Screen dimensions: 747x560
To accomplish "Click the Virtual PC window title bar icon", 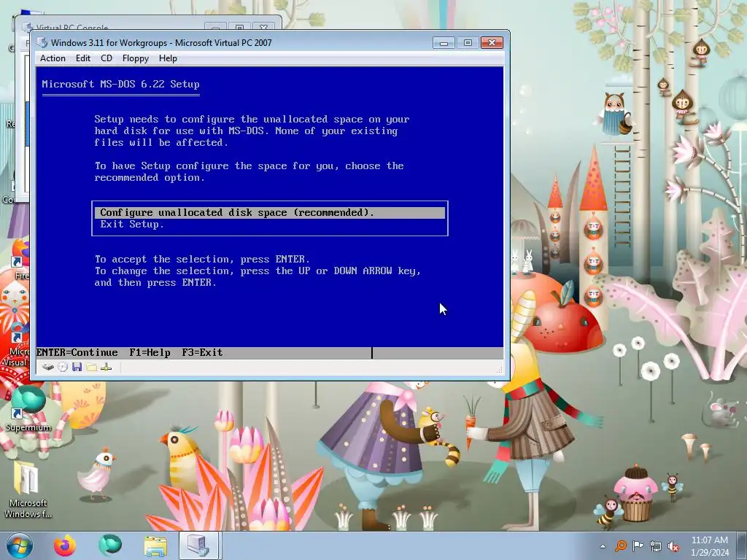I will (x=42, y=42).
